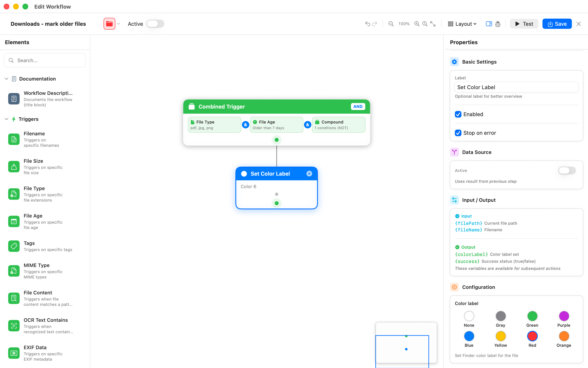Click the red folder workflow icon
The height and width of the screenshot is (368, 588).
(109, 24)
